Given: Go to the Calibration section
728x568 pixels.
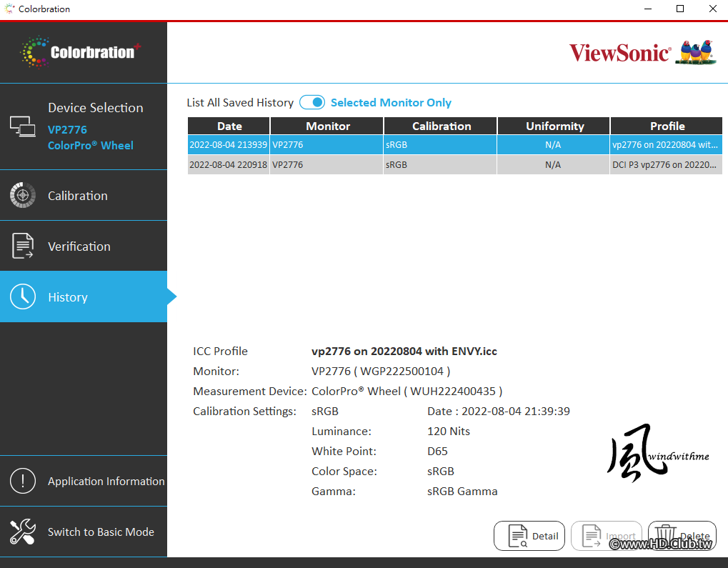Looking at the screenshot, I should [84, 195].
